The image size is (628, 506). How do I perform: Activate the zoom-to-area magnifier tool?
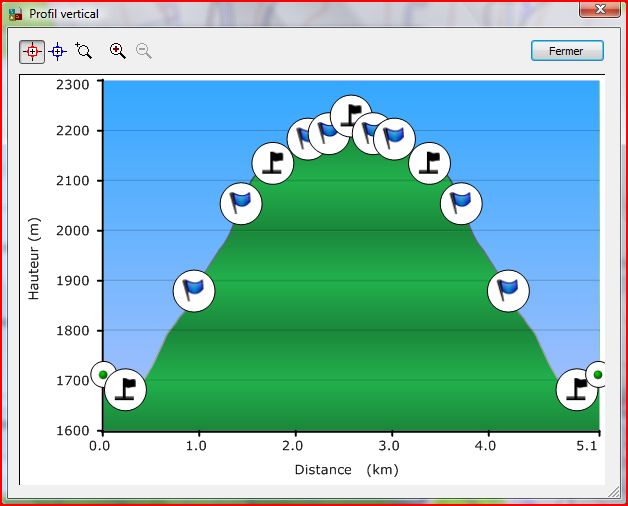pyautogui.click(x=84, y=51)
